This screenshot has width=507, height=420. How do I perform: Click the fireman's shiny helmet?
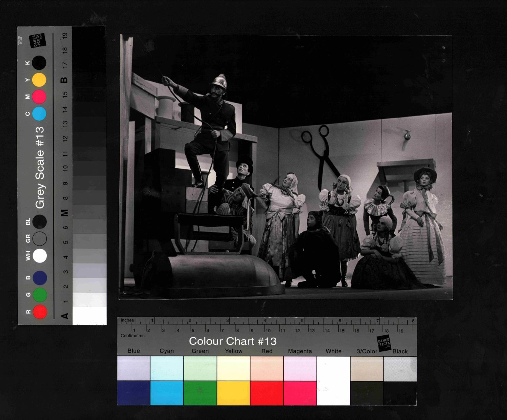(x=219, y=81)
